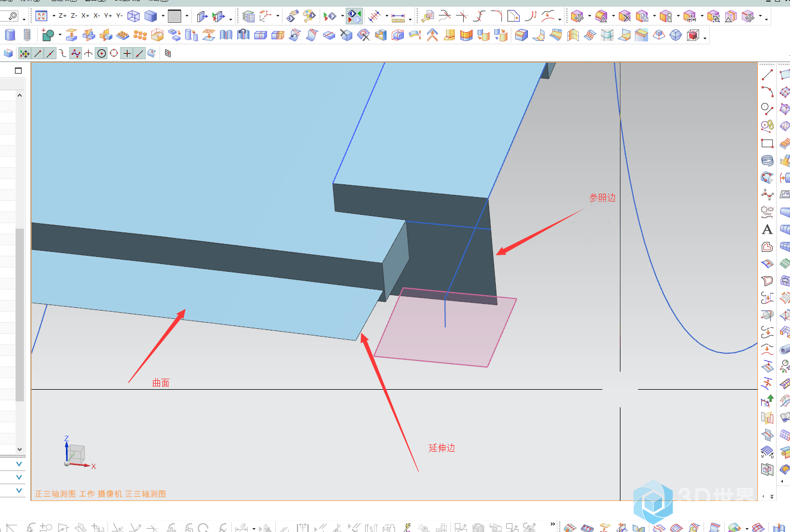Viewport: 790px width, 532px height.
Task: Click the orange dot-array pattern icon
Action: pyautogui.click(x=140, y=35)
